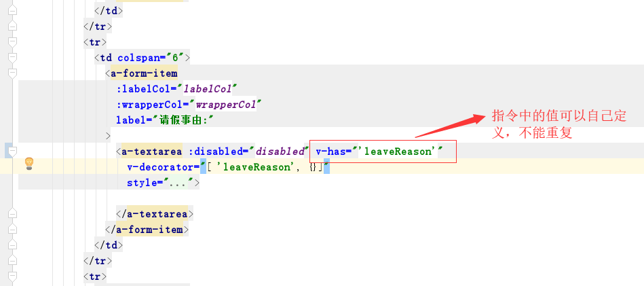This screenshot has height=286, width=644.
Task: Collapse the <a-textarea opening tag fold marker
Action: point(12,151)
